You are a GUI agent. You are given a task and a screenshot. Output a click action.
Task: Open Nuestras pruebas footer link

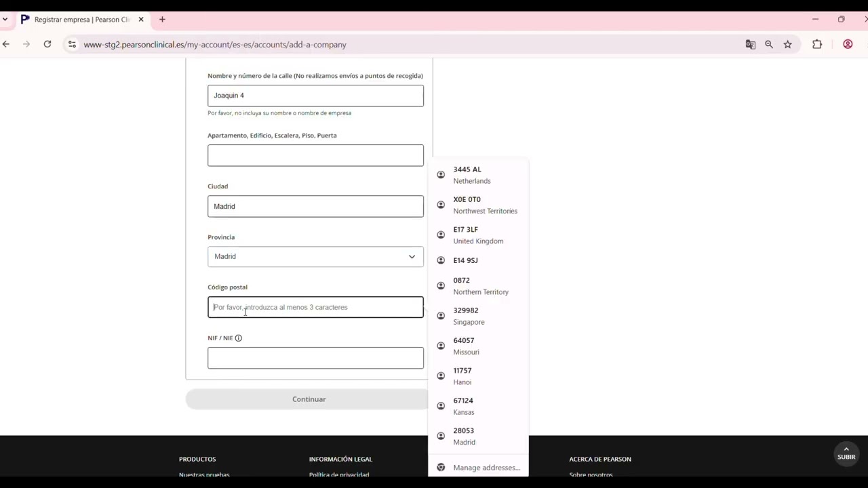point(204,474)
